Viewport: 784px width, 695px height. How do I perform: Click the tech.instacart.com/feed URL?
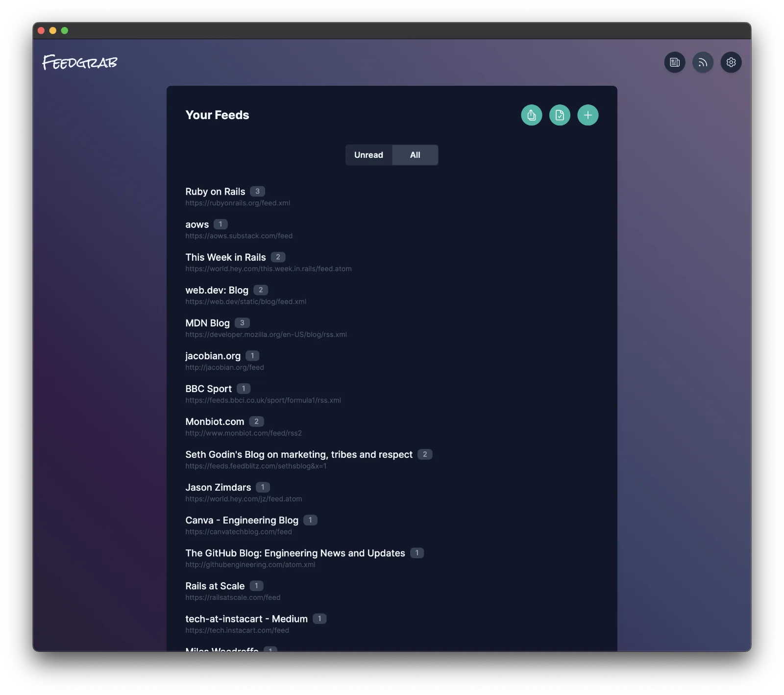click(x=237, y=630)
